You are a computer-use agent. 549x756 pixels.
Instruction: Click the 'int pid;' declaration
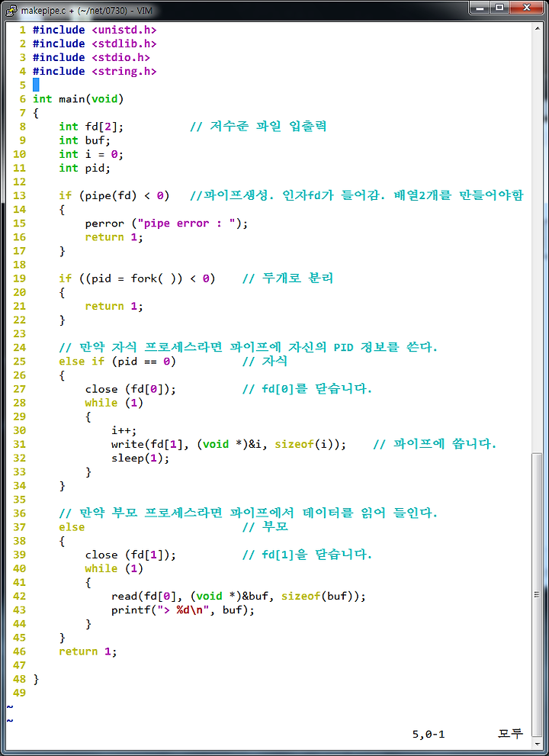[x=85, y=168]
